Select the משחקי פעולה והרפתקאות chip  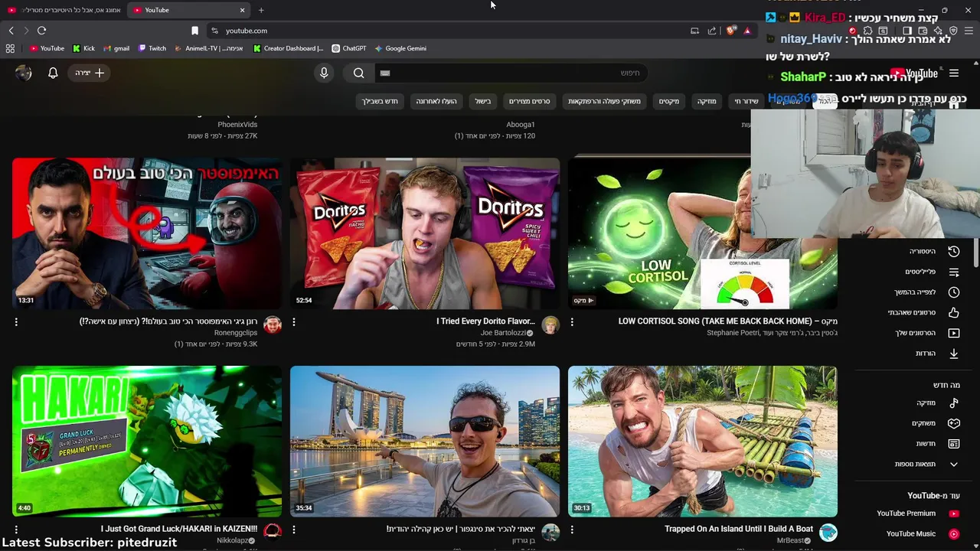(x=604, y=101)
